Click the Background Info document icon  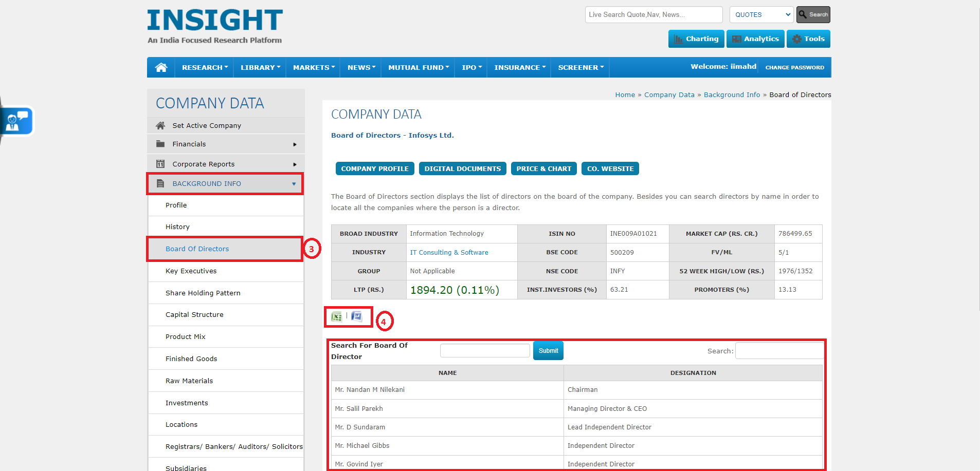[160, 183]
